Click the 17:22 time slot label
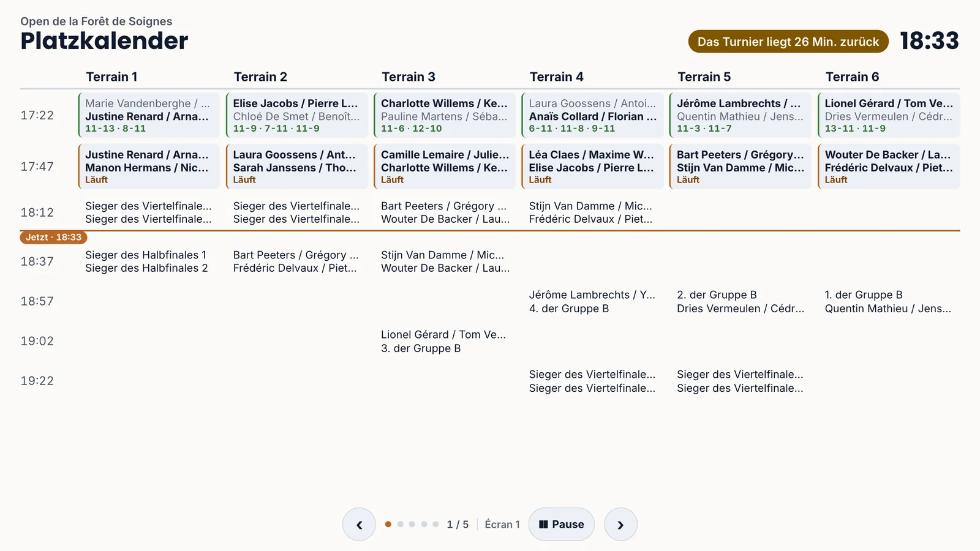 (37, 115)
